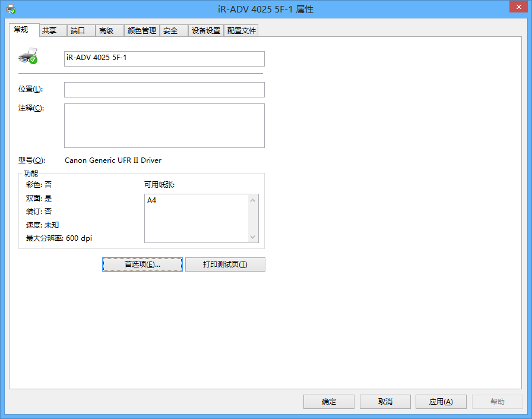Click the 应用(A) button
The image size is (532, 419).
point(441,401)
